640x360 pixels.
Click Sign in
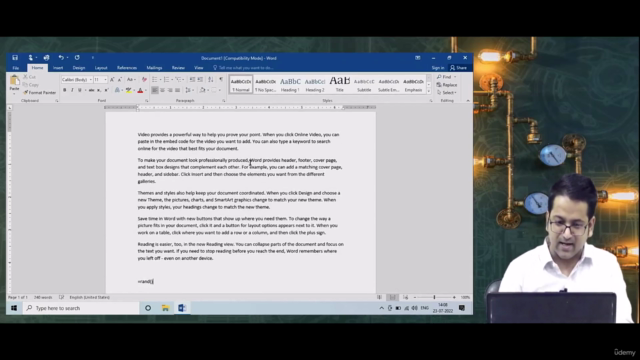point(438,68)
